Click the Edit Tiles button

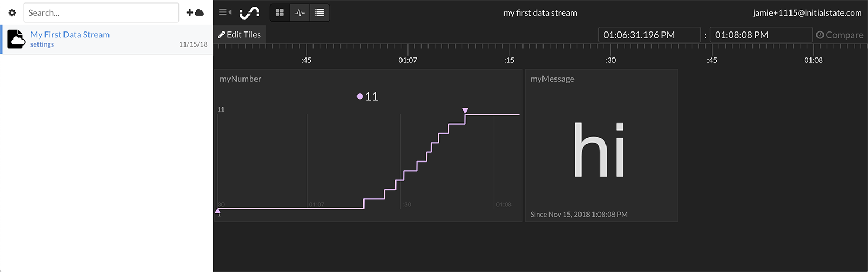[x=239, y=35]
